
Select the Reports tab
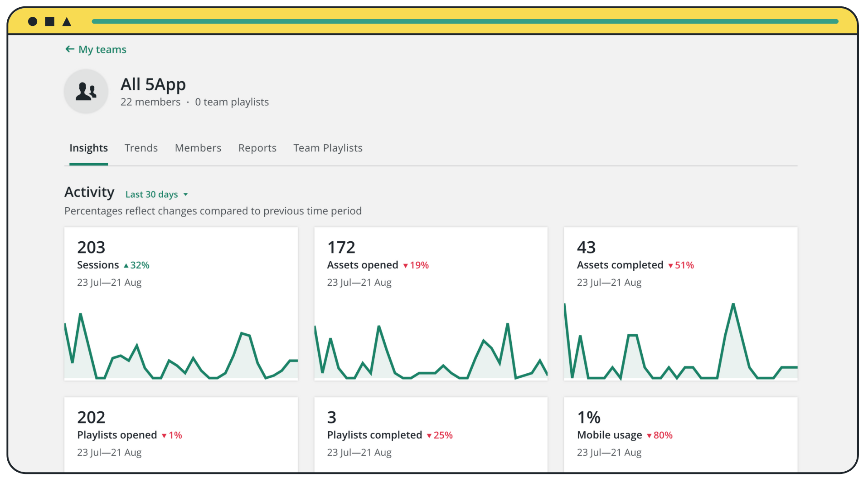[257, 148]
